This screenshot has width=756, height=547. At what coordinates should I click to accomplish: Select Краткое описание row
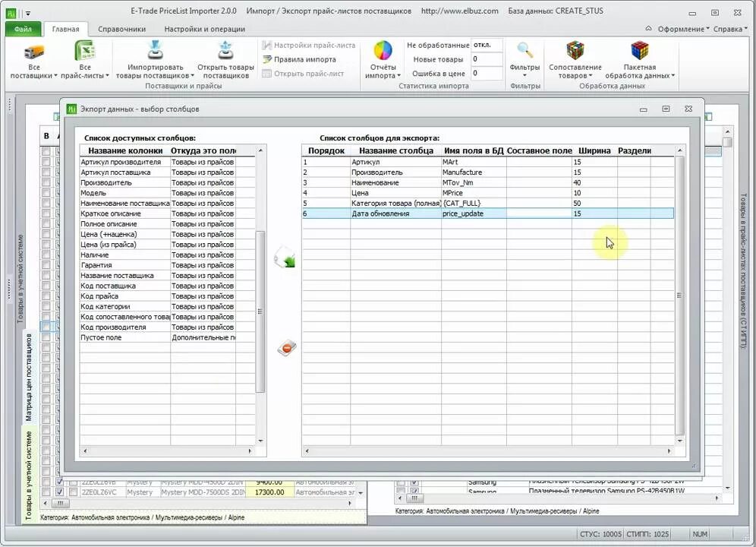(167, 214)
